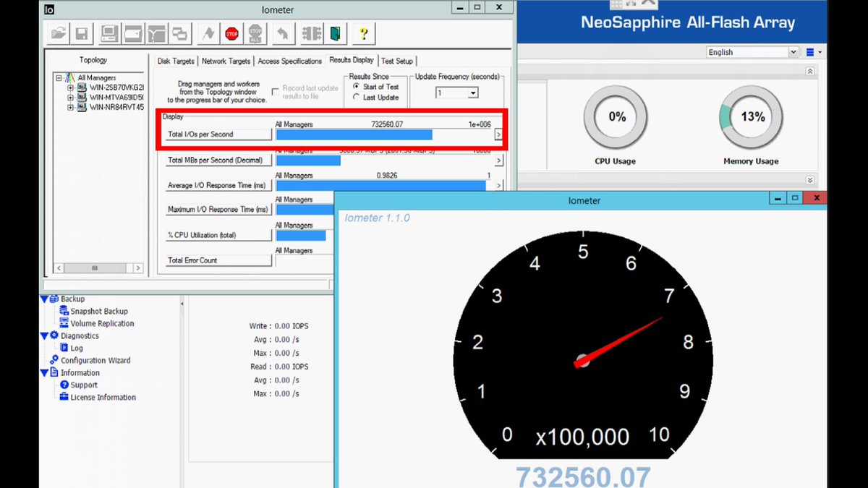Exit Iometer with the teal door icon
This screenshot has height=488, width=868.
click(335, 33)
